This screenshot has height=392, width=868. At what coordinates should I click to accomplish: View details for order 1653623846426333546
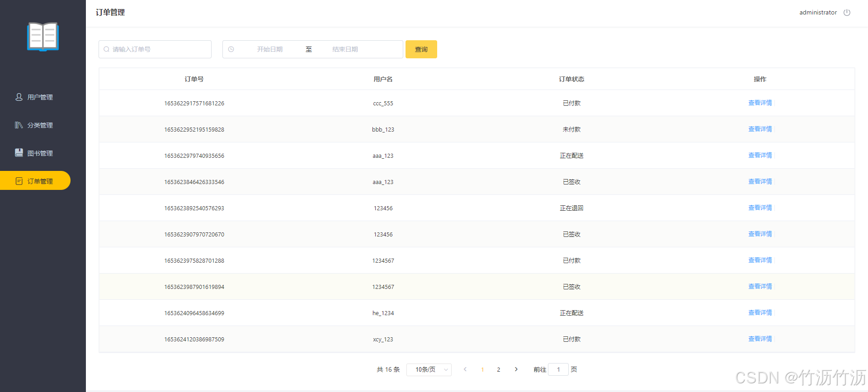tap(760, 182)
